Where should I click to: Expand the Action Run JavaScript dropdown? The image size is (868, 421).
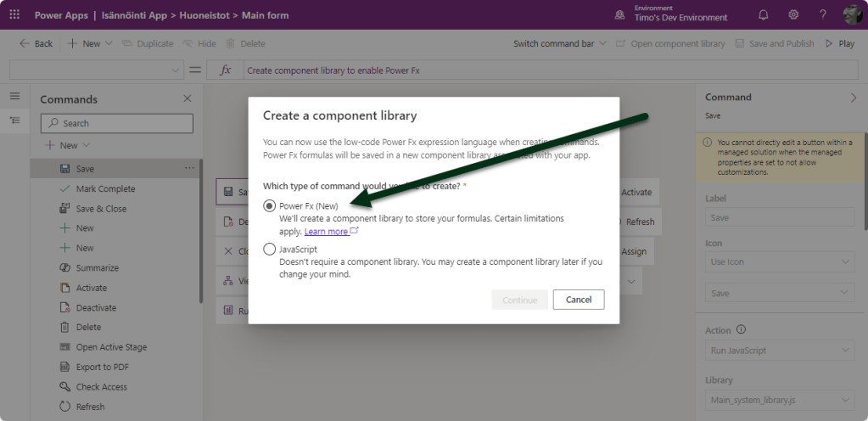tap(780, 351)
